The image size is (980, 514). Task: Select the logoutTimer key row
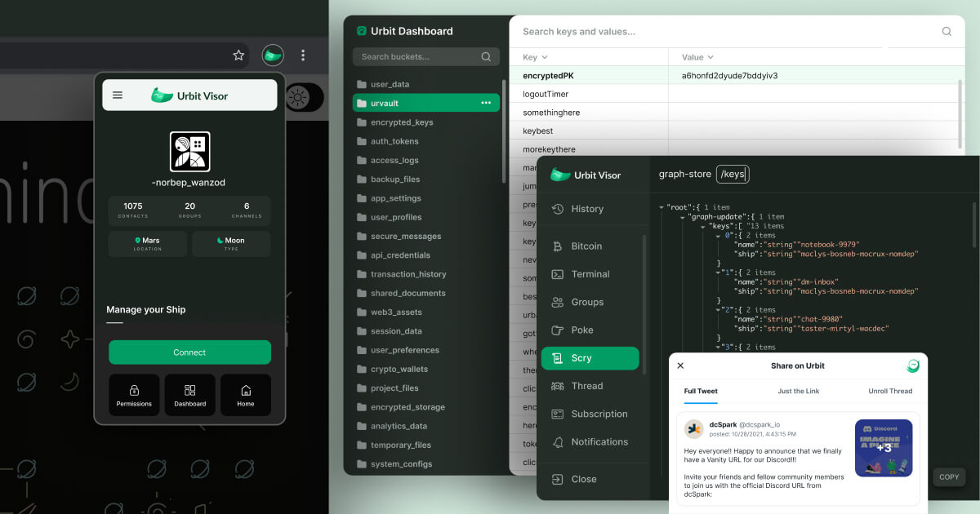736,94
